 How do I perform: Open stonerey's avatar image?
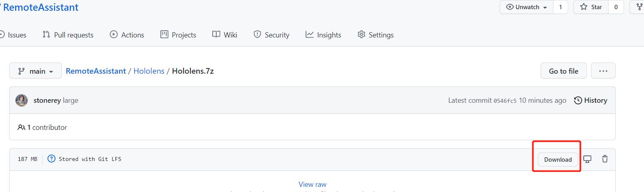(22, 100)
